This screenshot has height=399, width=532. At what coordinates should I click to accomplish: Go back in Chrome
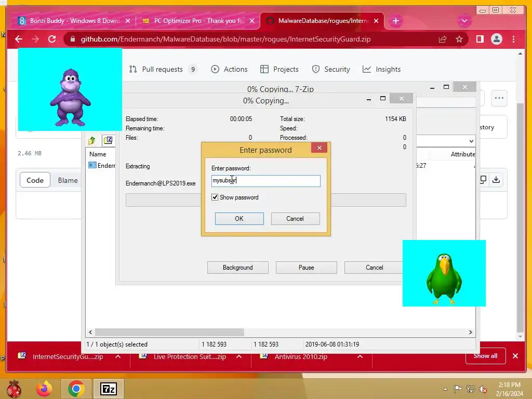click(x=19, y=39)
